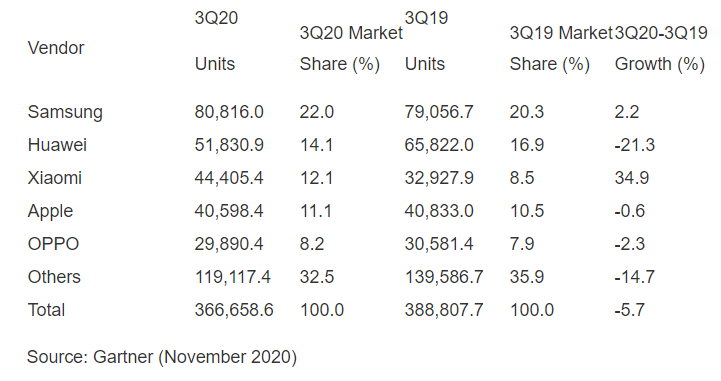The width and height of the screenshot is (721, 381).
Task: Select Others' 3Q19 units 139,586.7
Action: coord(444,277)
